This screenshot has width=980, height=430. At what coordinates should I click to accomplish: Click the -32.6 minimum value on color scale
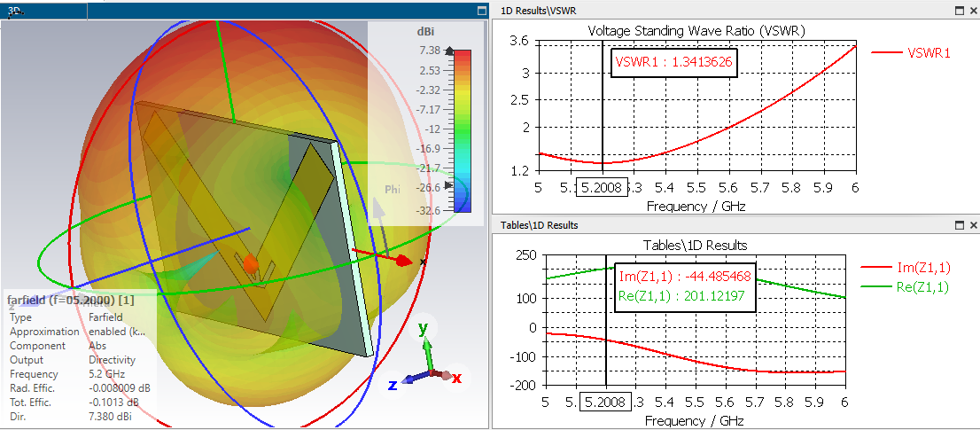[428, 209]
